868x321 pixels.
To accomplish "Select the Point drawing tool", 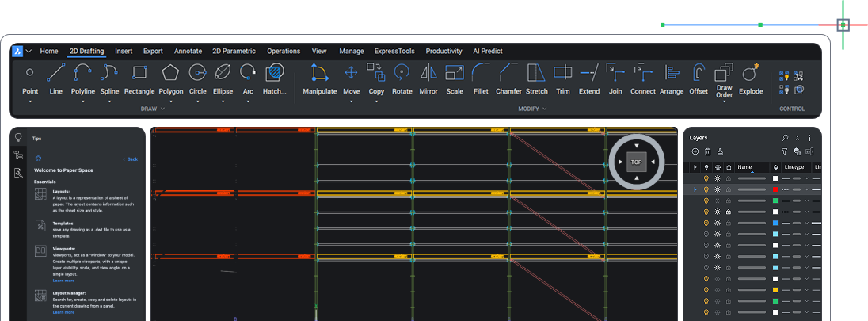I will (30, 72).
